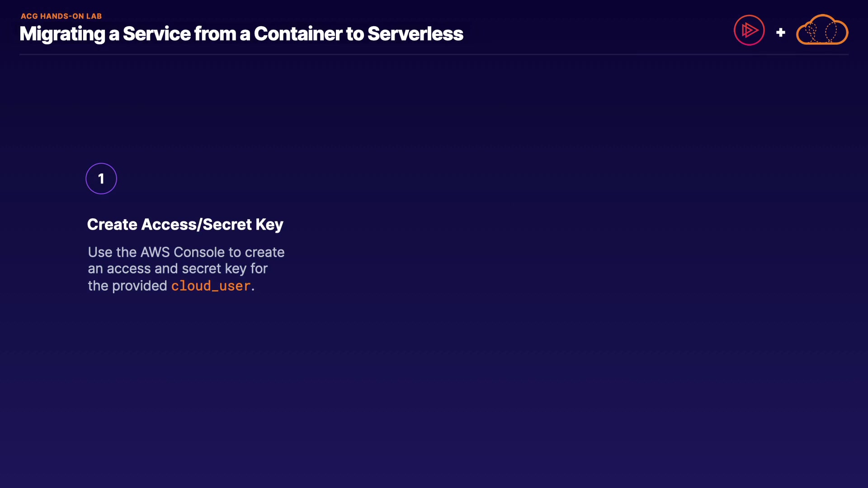Click the orange cloud_user code text
The image size is (868, 488).
211,286
